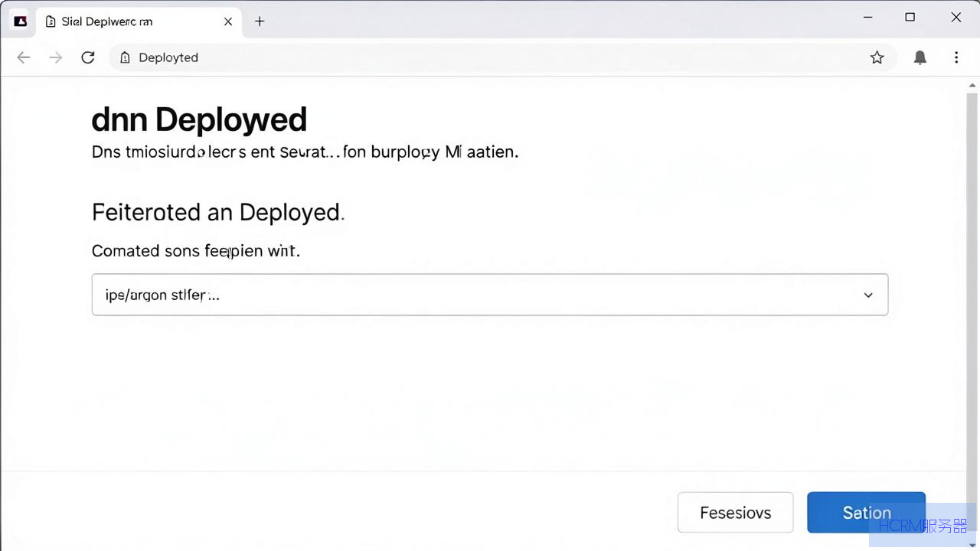
Task: Open the three-dot browser menu
Action: 956,57
